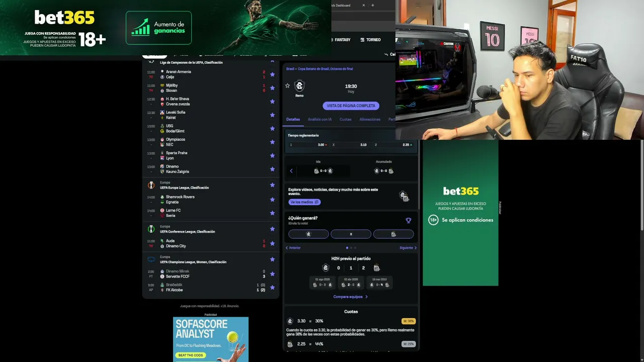Close the browser tab labeled Dashboard

click(364, 6)
